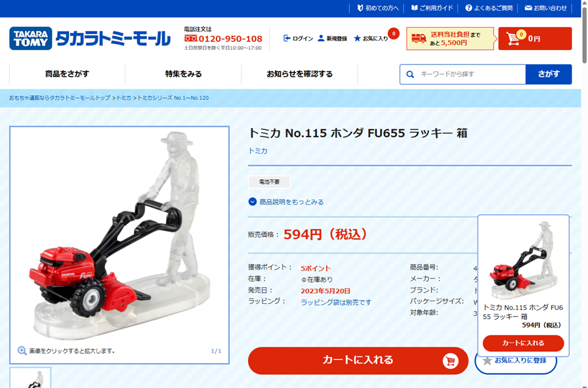Click the large カートに入れる button
Screen dimensions: 588x388
358,360
